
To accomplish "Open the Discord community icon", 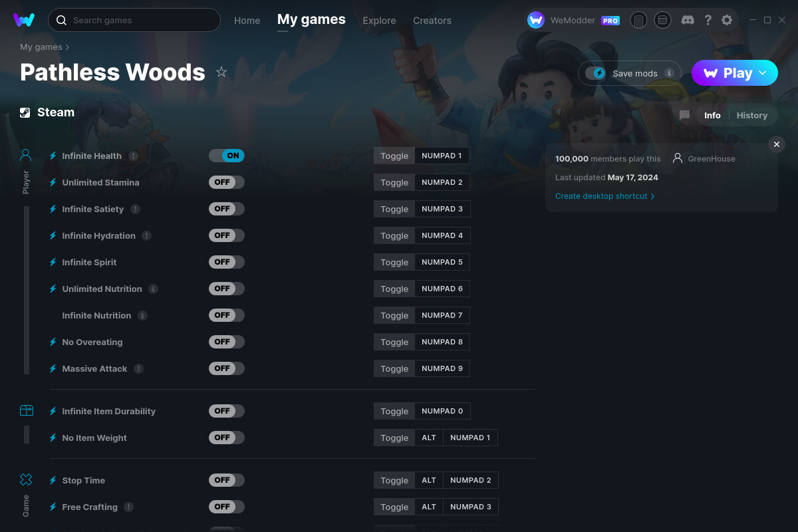I will (x=688, y=20).
